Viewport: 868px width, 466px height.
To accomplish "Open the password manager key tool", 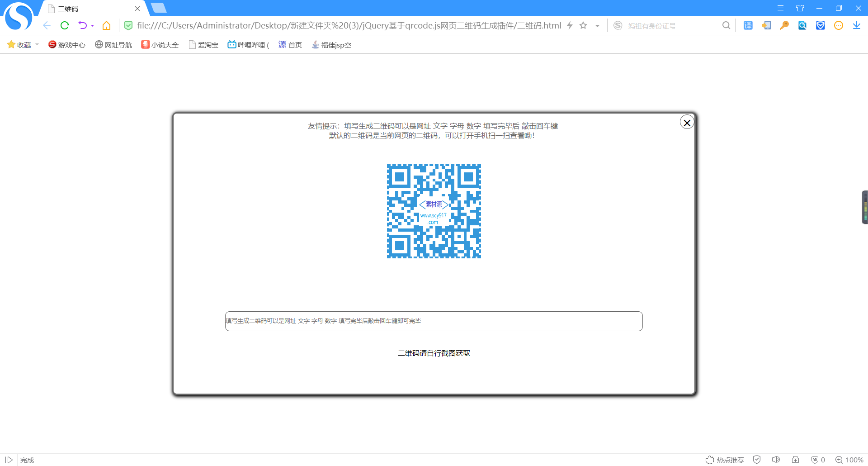I will [x=784, y=25].
